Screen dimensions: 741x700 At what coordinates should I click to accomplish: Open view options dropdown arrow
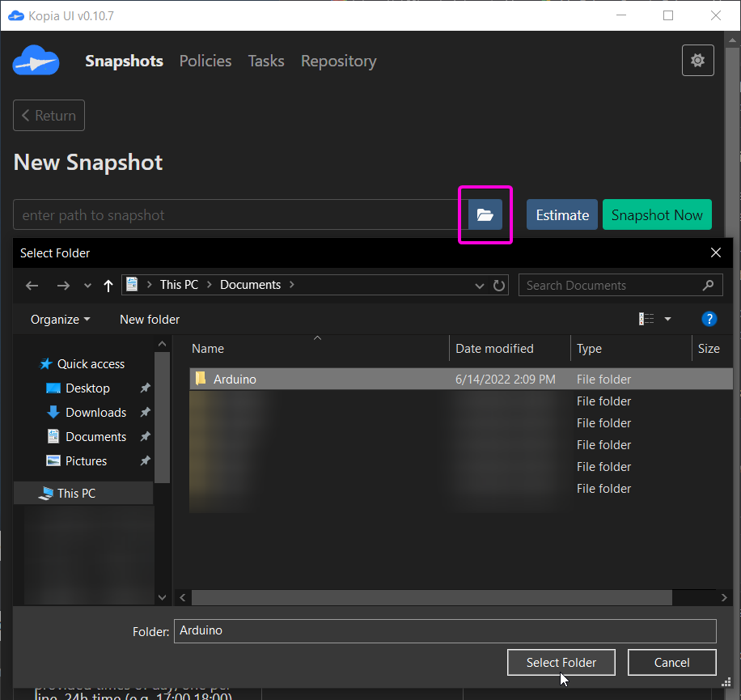point(667,319)
